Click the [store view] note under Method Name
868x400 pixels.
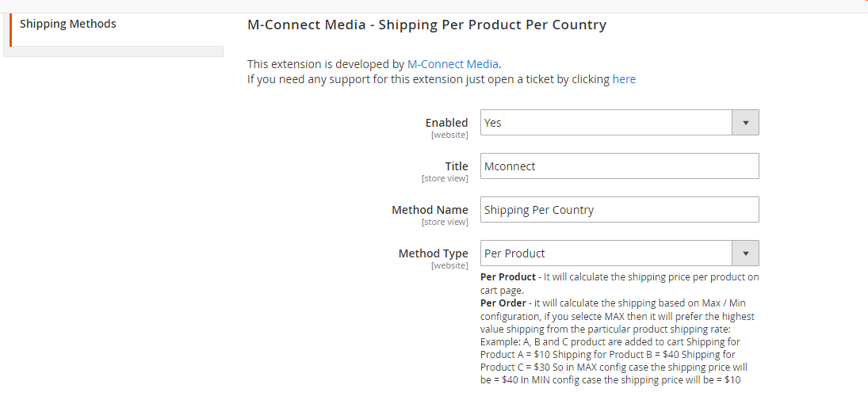pos(445,223)
